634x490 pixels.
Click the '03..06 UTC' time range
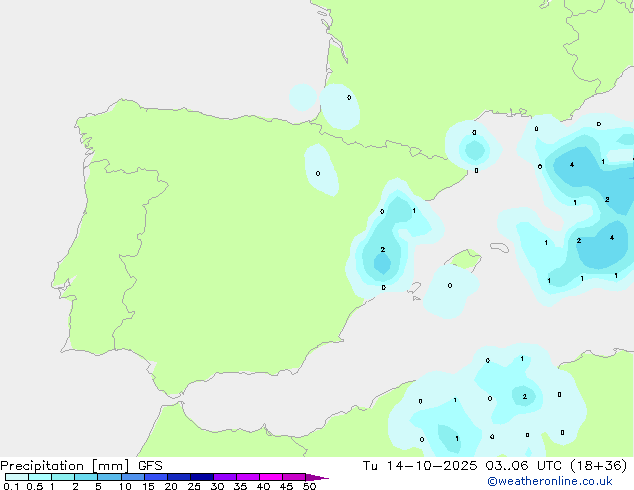(526, 466)
